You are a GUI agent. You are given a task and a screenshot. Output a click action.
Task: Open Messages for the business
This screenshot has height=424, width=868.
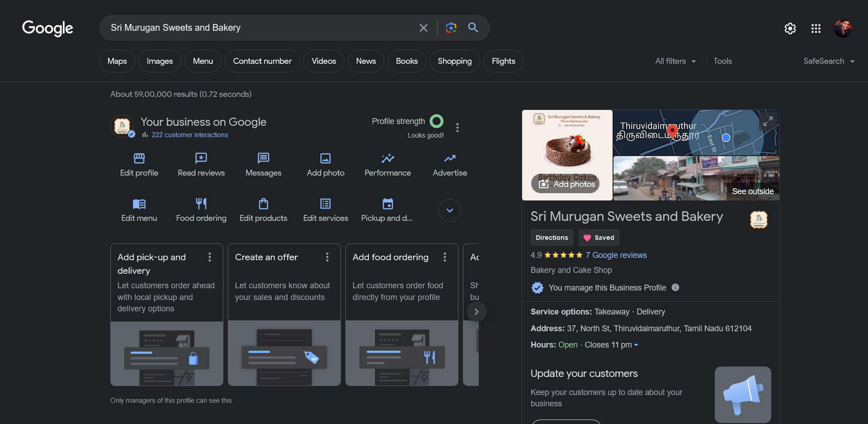tap(263, 158)
